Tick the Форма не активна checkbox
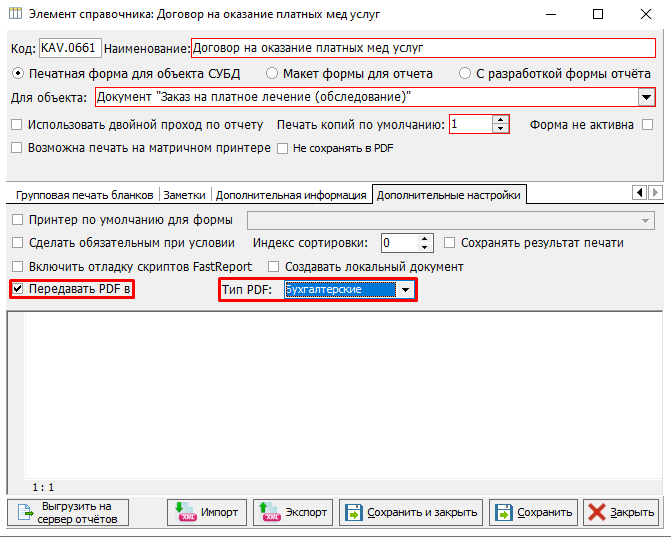Image resolution: width=671 pixels, height=537 pixels. pos(648,125)
